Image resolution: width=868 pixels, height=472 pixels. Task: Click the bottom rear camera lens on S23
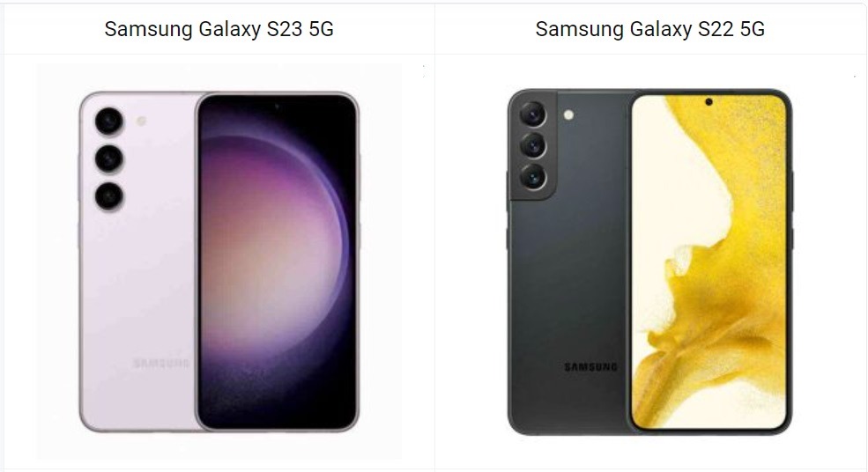[109, 195]
